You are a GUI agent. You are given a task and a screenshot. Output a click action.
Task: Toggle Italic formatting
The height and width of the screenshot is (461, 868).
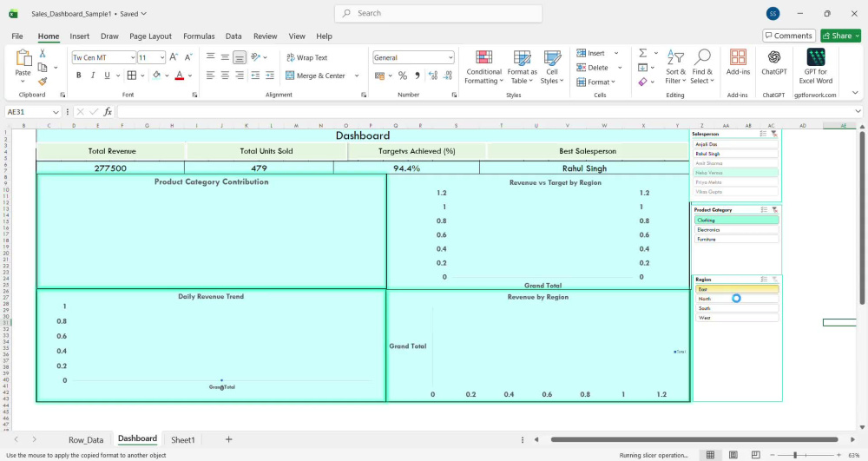pyautogui.click(x=93, y=76)
